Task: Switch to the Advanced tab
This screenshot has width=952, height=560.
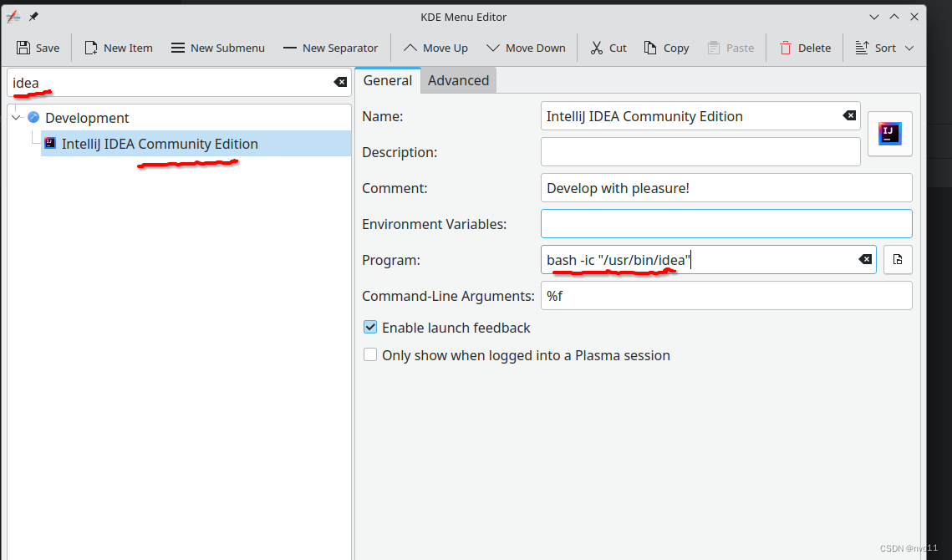Action: [x=458, y=80]
